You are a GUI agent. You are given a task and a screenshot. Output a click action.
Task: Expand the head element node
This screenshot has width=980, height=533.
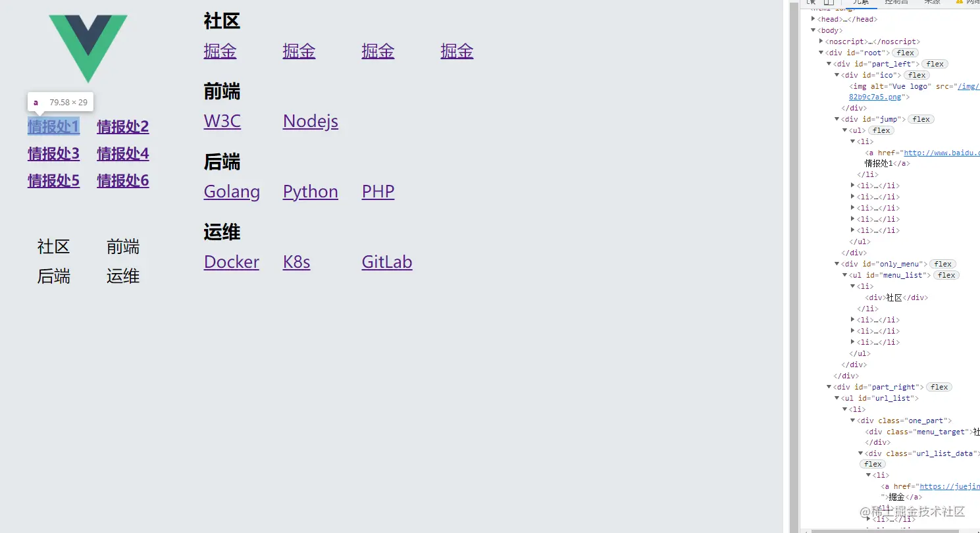[x=813, y=19]
